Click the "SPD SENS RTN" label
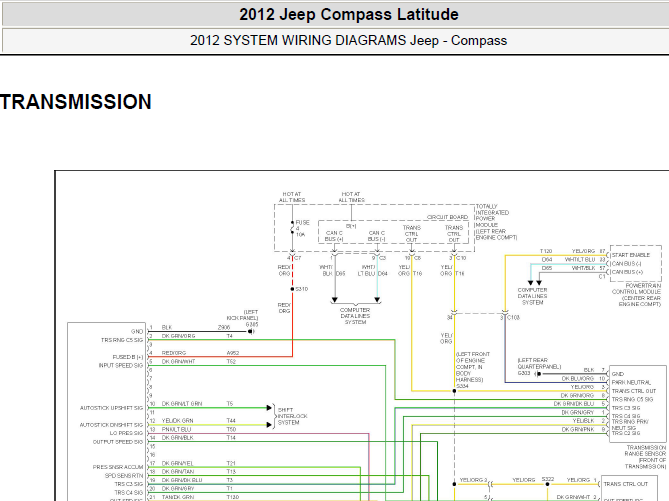The height and width of the screenshot is (501, 669). pyautogui.click(x=124, y=476)
